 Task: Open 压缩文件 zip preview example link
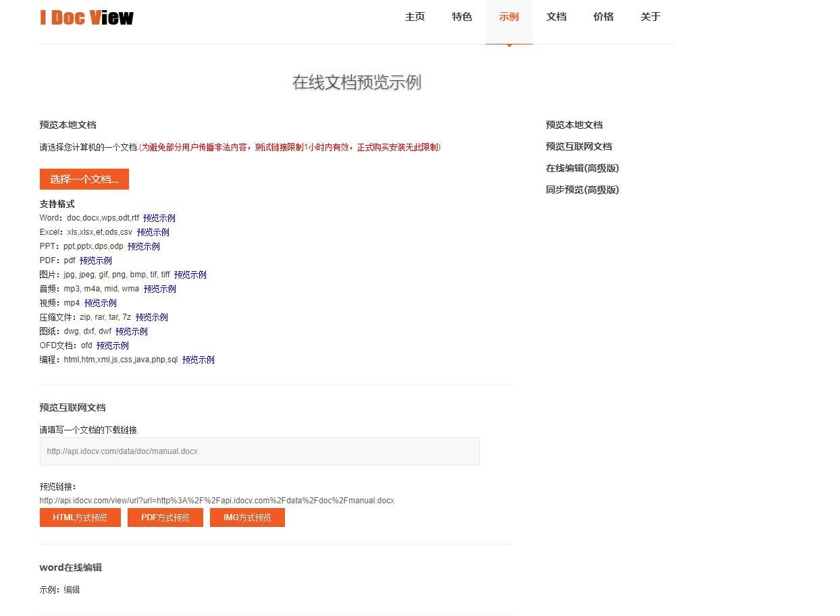point(152,317)
